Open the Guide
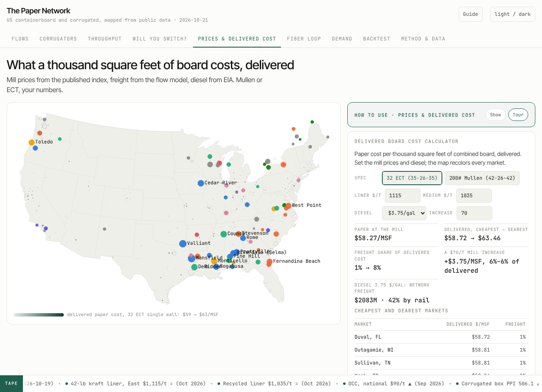542x392 pixels. [x=471, y=14]
